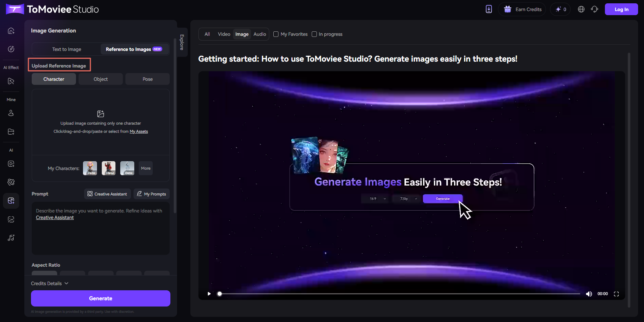Click the language globe icon
Screen dimensions: 644x322
[581, 9]
